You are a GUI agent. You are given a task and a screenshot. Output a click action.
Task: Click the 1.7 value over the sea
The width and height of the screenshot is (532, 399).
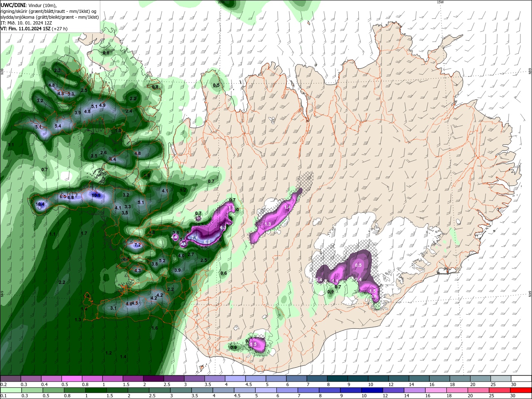pyautogui.click(x=84, y=234)
